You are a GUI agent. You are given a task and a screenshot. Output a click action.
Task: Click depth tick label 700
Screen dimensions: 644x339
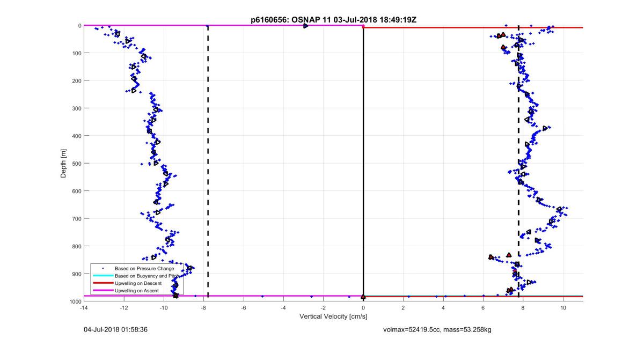point(76,219)
